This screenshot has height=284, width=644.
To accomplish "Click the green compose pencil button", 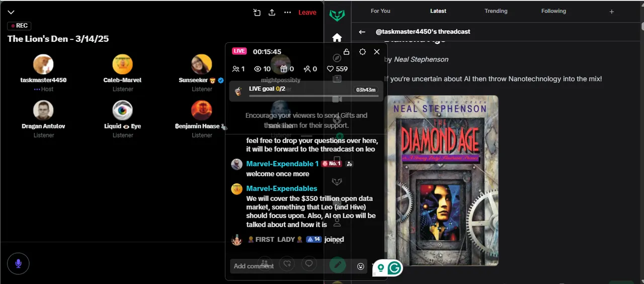I will 338,264.
